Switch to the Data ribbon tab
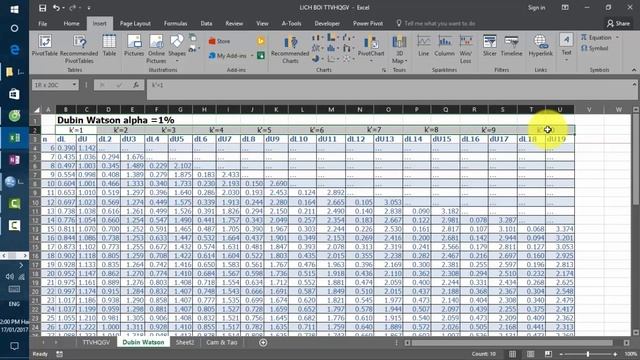 206,24
